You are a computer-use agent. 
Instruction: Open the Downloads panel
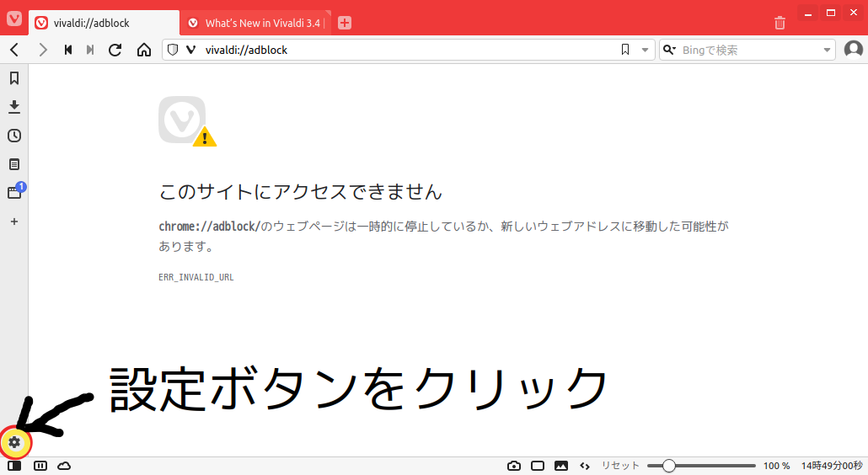[14, 107]
